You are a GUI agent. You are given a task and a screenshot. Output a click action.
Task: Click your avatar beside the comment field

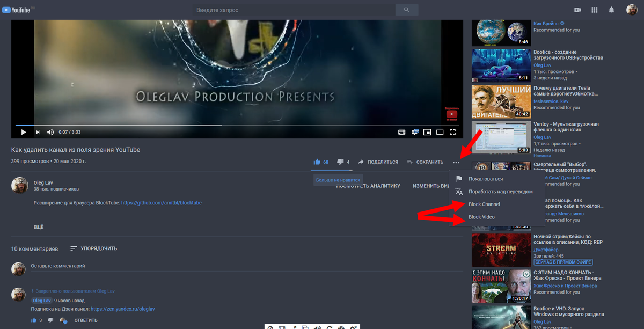click(x=18, y=268)
